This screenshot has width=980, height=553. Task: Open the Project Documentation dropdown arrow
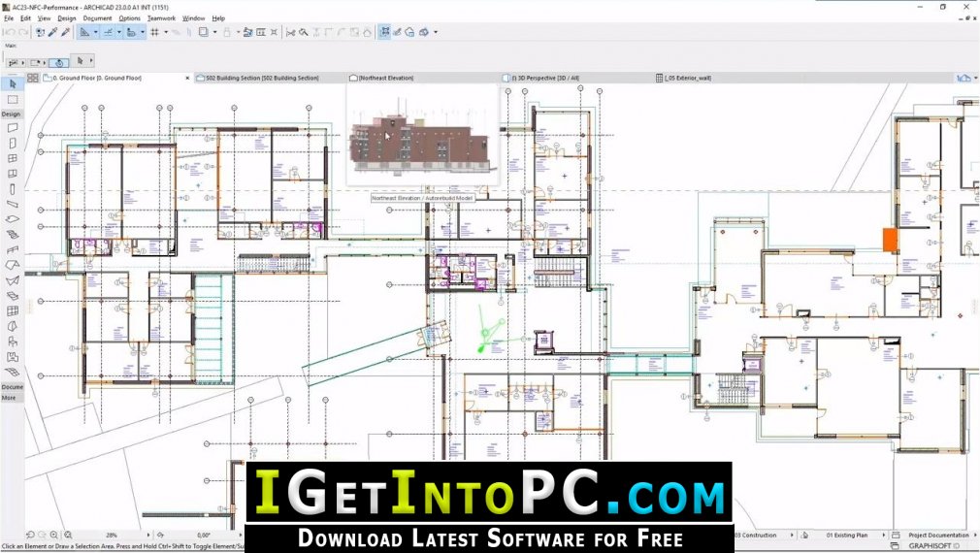[x=975, y=536]
